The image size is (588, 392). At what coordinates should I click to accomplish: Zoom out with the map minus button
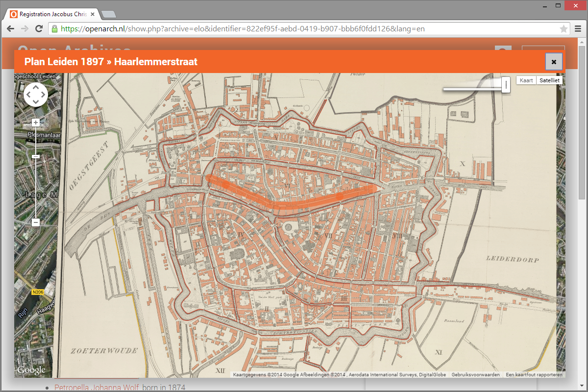(x=36, y=222)
